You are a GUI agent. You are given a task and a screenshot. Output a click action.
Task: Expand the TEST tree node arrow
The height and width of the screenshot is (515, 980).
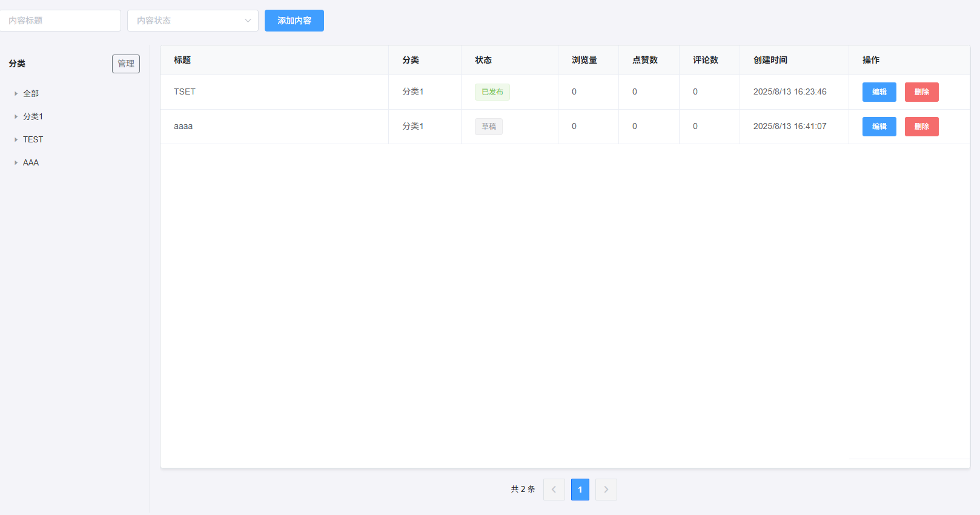(16, 140)
